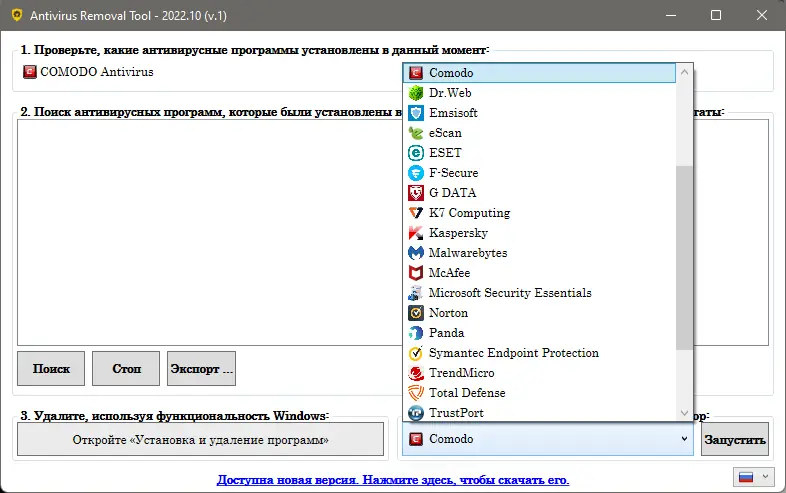This screenshot has height=493, width=786.
Task: Click the dropdown list scroll up arrow
Action: click(684, 72)
